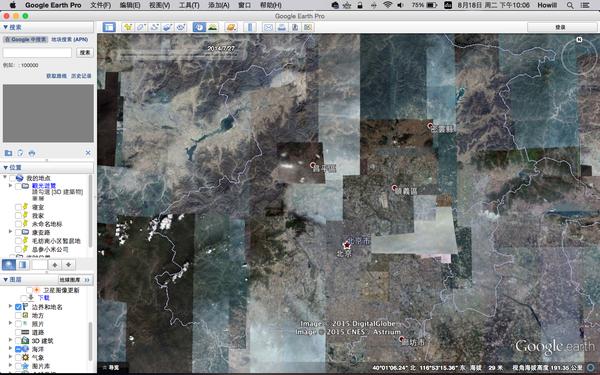600x375 pixels.
Task: Click the save image toolbar icon
Action: click(295, 27)
